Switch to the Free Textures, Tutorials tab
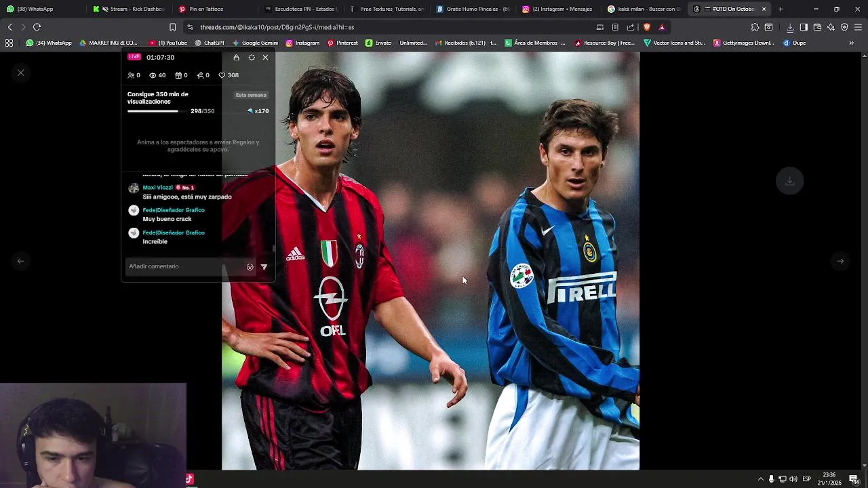This screenshot has height=488, width=868. 387,9
